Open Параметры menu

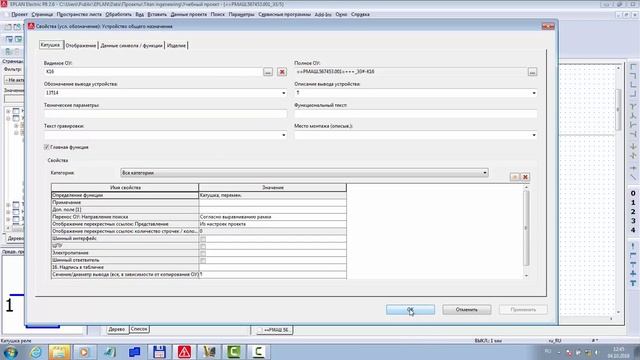pos(242,14)
